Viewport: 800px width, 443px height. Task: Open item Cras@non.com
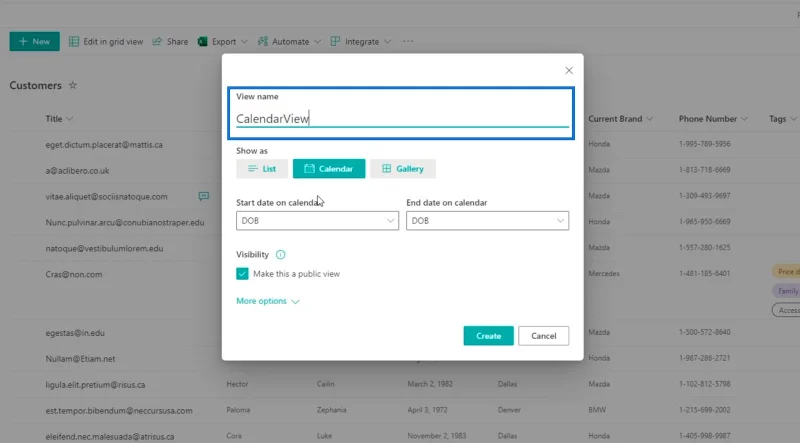tap(74, 274)
